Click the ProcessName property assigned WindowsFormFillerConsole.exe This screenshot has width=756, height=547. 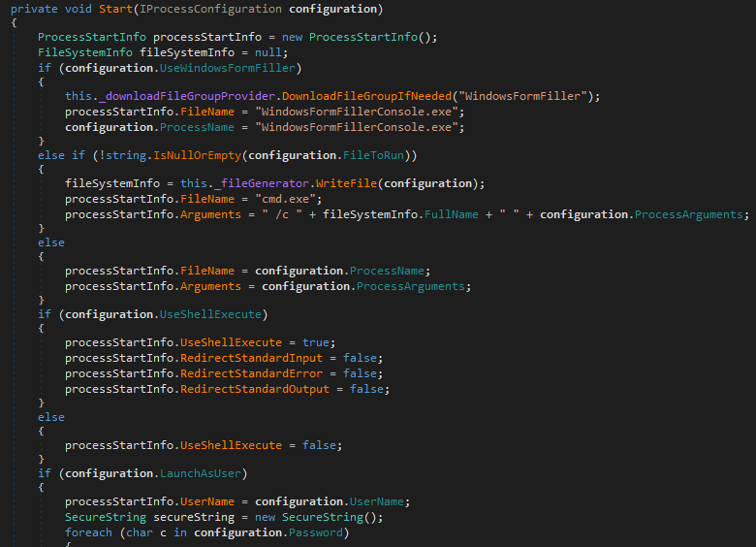pos(197,127)
